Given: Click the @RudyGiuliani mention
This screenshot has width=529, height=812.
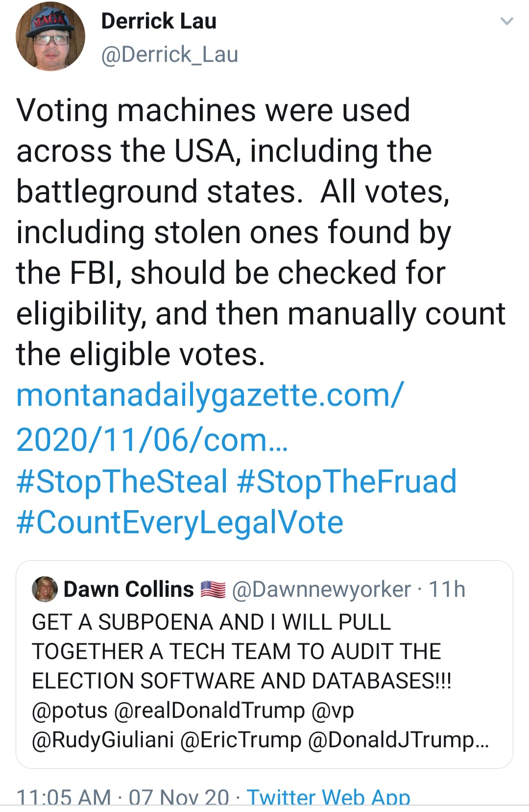Looking at the screenshot, I should pyautogui.click(x=103, y=739).
